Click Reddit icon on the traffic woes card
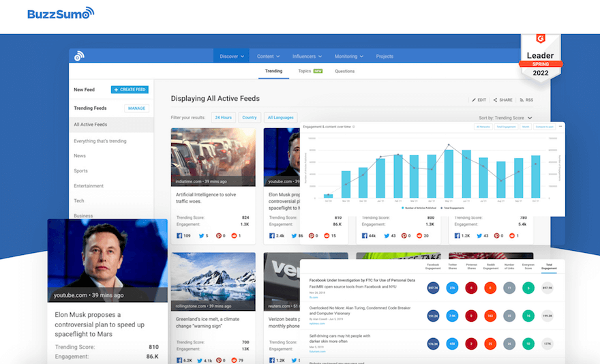The height and width of the screenshot is (364, 600). pyautogui.click(x=234, y=236)
